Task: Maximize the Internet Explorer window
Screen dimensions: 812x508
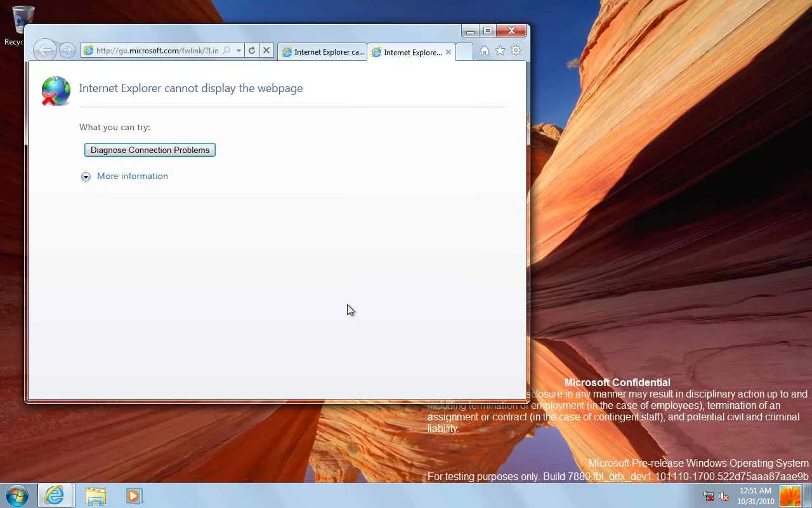Action: click(487, 30)
